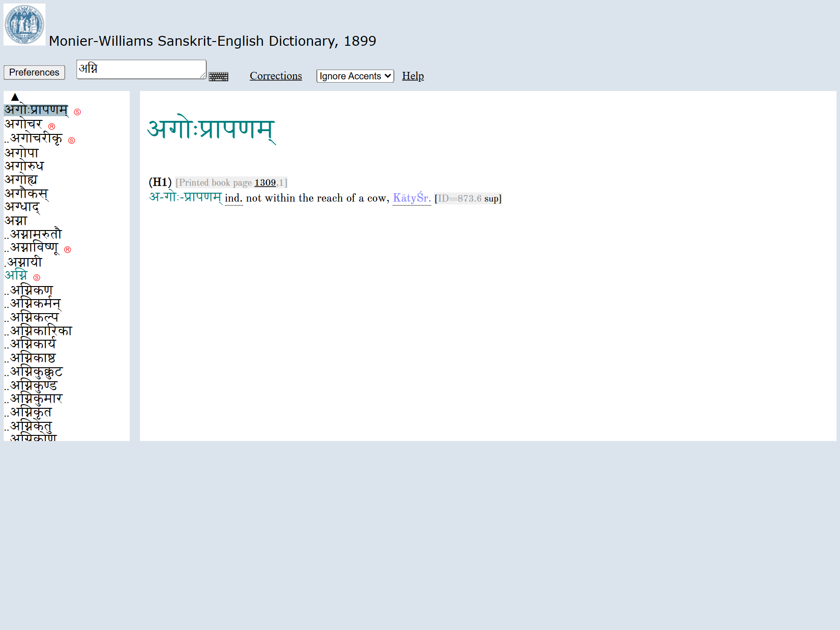
Task: Click the university seal logo
Action: click(x=25, y=24)
